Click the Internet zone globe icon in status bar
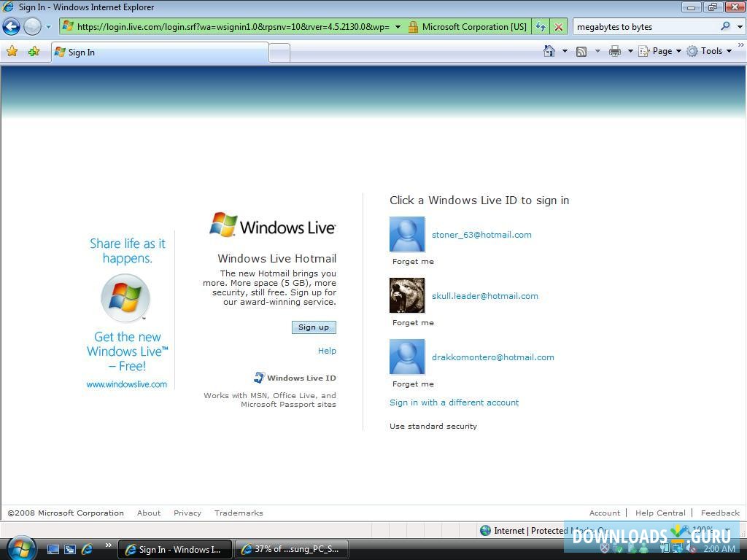747x560 pixels. [485, 531]
